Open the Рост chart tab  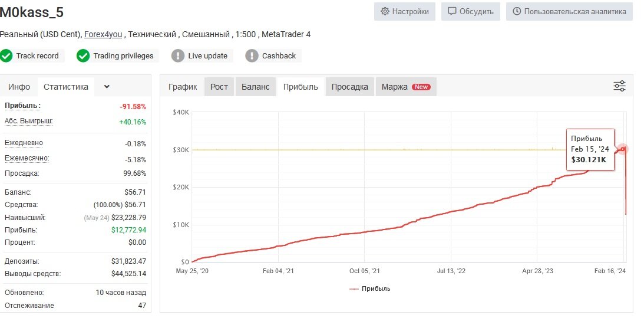click(x=219, y=87)
